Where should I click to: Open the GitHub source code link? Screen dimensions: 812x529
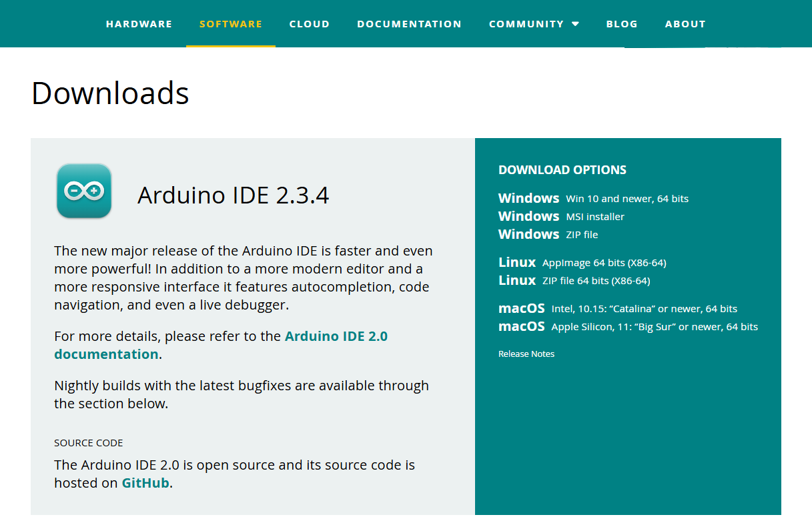(x=145, y=483)
